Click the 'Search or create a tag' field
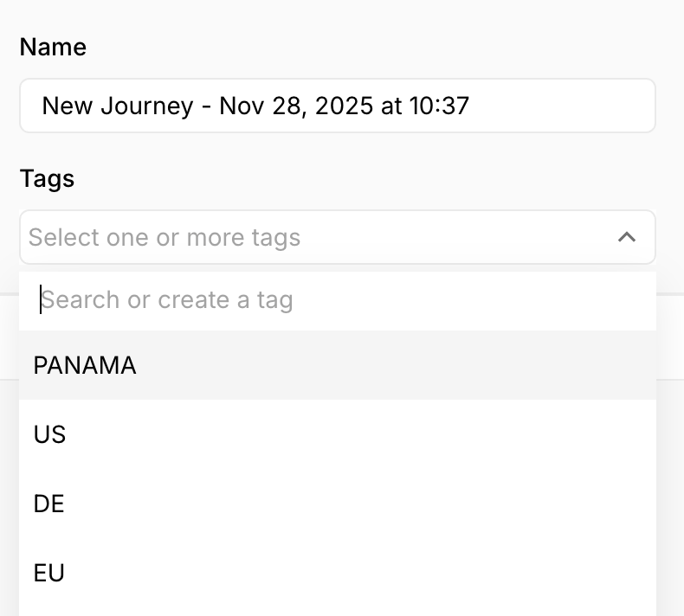684x616 pixels. click(337, 300)
